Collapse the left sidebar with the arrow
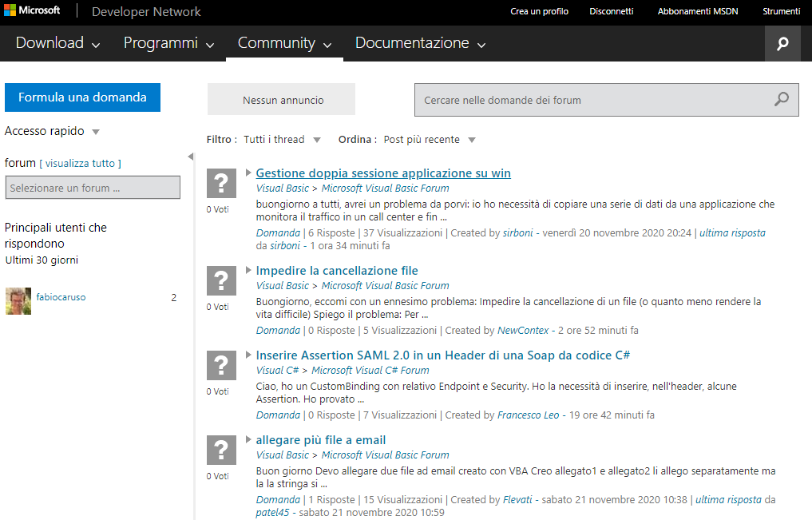The image size is (812, 520). 191,157
